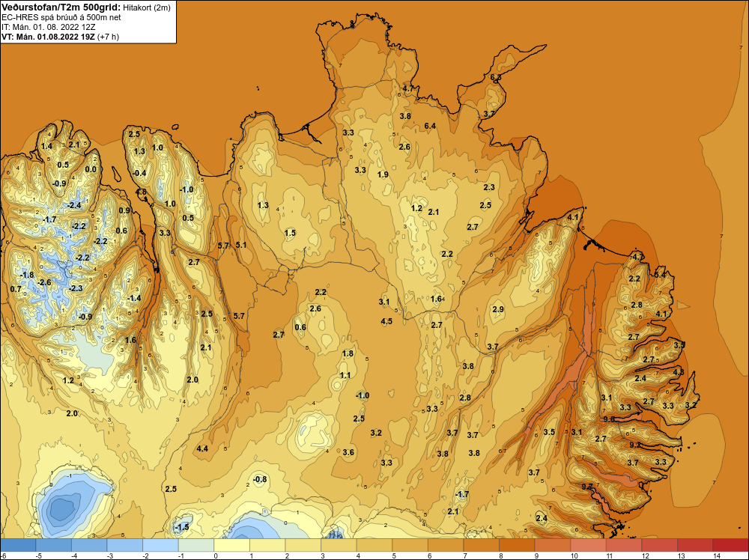Screen dimensions: 749x560
Task: Click the temperature value 1.5 on the map
Action: pyautogui.click(x=290, y=233)
